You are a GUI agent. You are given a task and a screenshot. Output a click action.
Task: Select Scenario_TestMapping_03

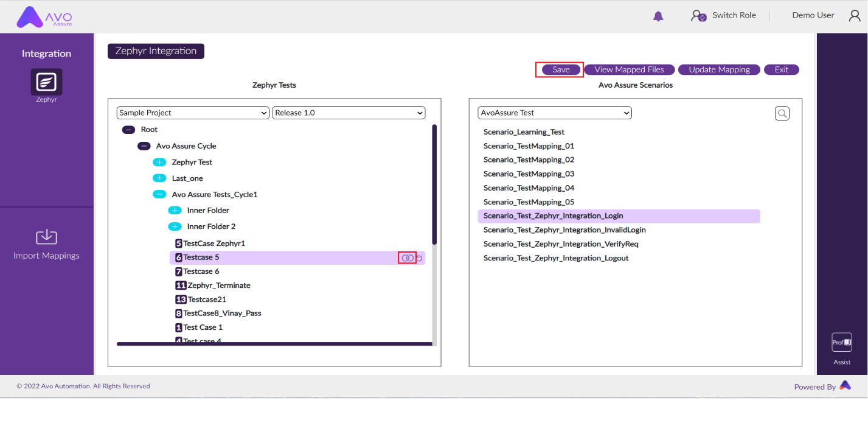coord(529,174)
